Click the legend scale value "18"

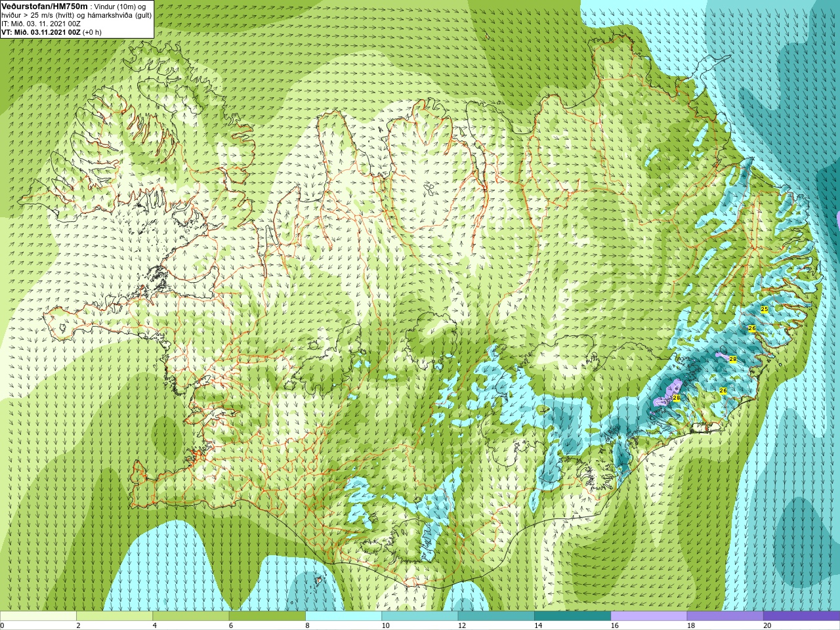(690, 625)
